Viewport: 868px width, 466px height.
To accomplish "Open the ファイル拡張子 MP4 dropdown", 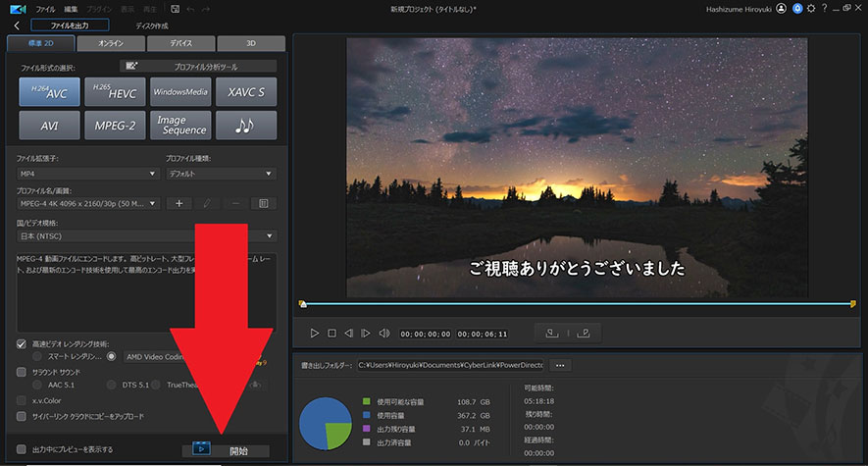I will click(x=87, y=174).
